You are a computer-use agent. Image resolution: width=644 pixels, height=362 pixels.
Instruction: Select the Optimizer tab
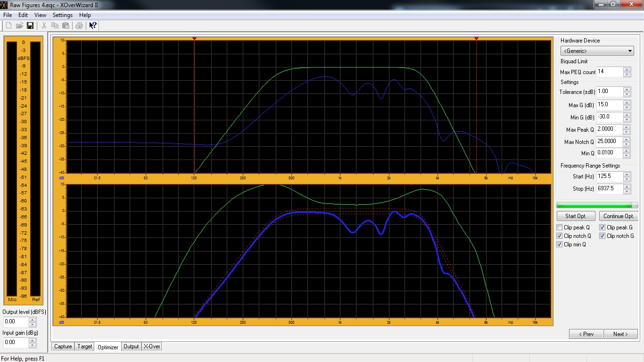click(x=108, y=347)
